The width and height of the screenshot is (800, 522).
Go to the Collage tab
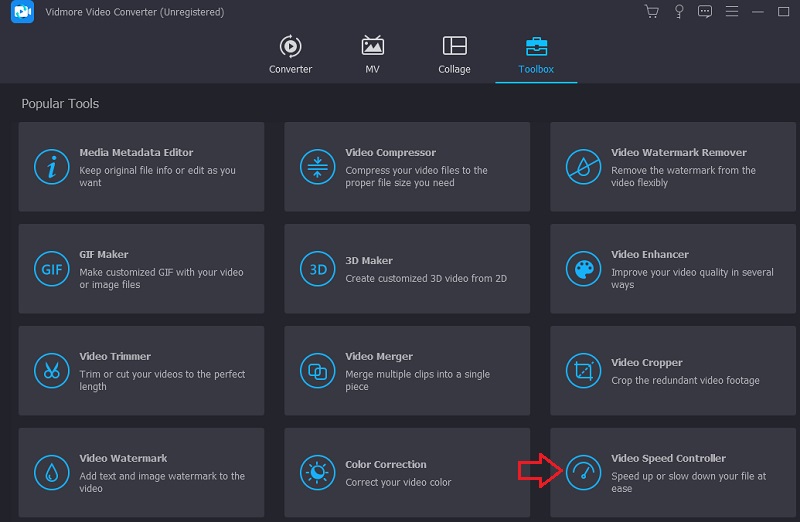454,56
